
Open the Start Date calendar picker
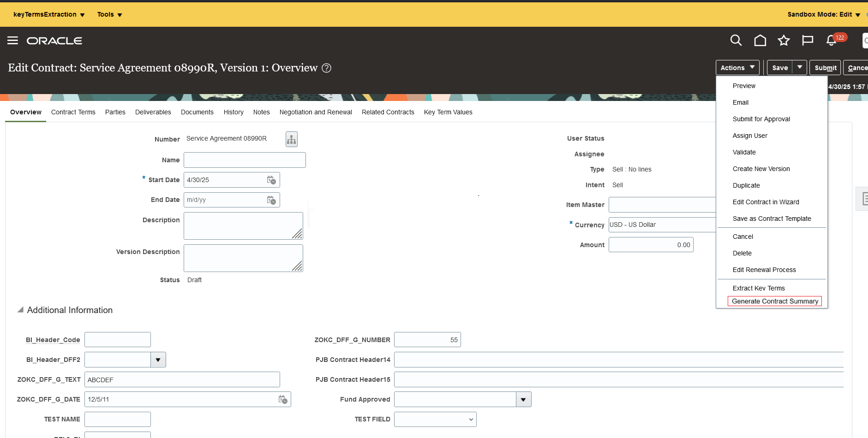pos(271,180)
